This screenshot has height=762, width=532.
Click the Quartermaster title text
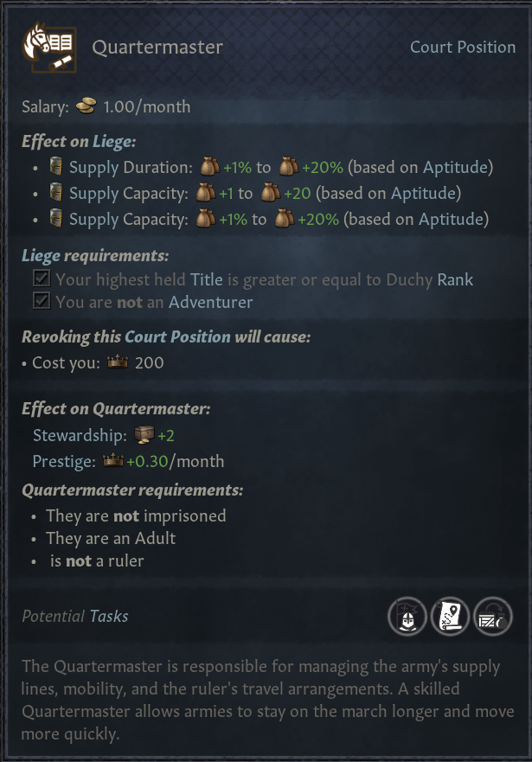coord(157,48)
